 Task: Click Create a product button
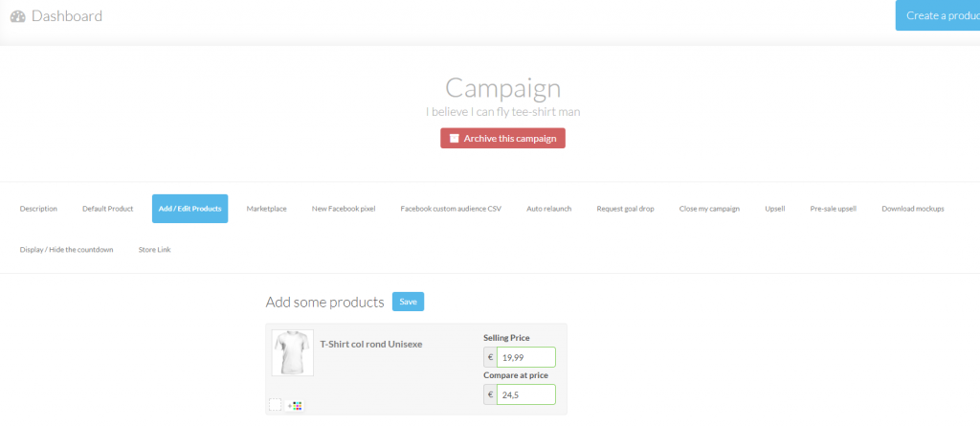tap(938, 15)
